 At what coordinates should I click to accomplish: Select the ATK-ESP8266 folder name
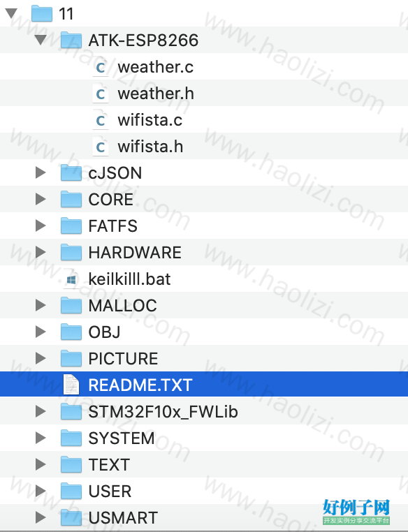[143, 40]
